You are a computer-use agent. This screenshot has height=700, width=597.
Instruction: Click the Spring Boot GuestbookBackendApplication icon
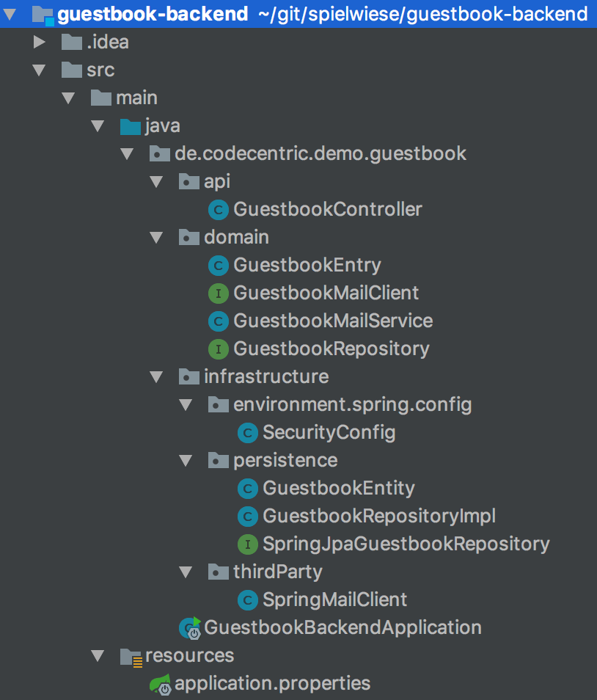coord(190,628)
